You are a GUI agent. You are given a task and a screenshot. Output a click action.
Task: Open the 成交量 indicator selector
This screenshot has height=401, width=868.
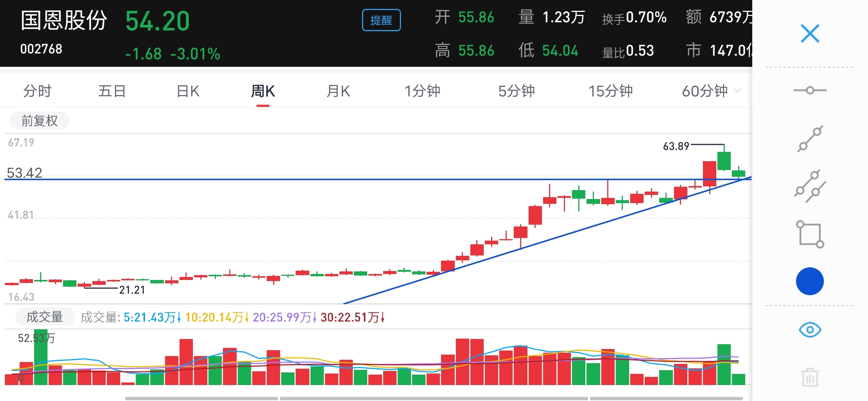(x=45, y=317)
